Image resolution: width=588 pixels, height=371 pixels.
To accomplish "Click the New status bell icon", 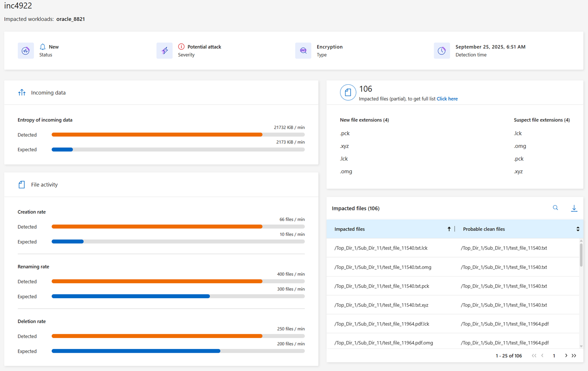I will [x=42, y=47].
